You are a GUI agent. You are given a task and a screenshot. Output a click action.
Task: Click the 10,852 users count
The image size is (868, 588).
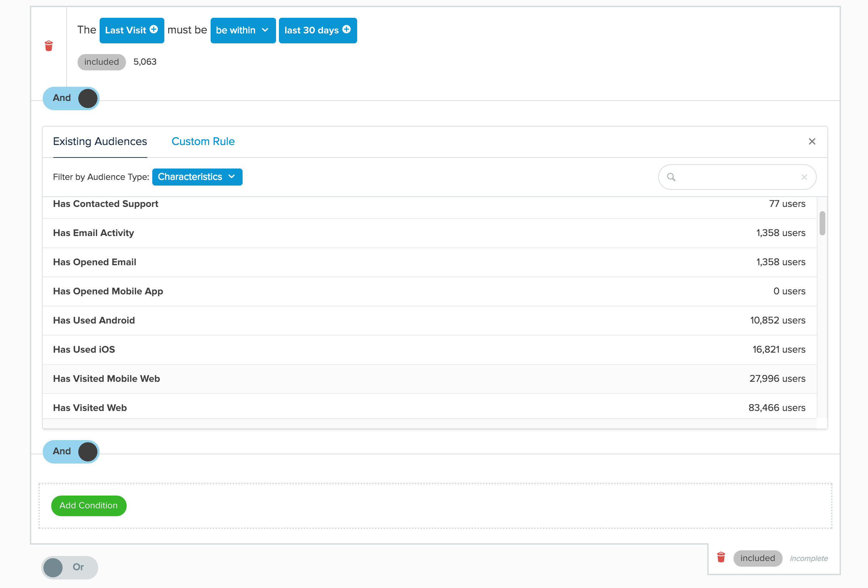coord(778,321)
